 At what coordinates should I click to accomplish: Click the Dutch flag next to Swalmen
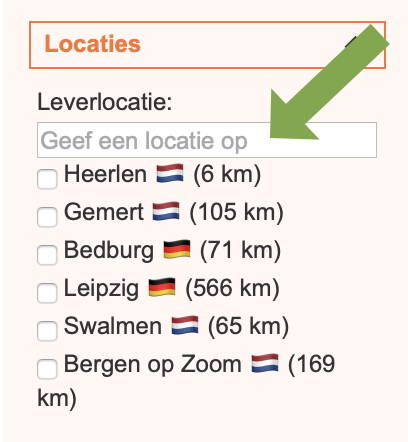(185, 325)
